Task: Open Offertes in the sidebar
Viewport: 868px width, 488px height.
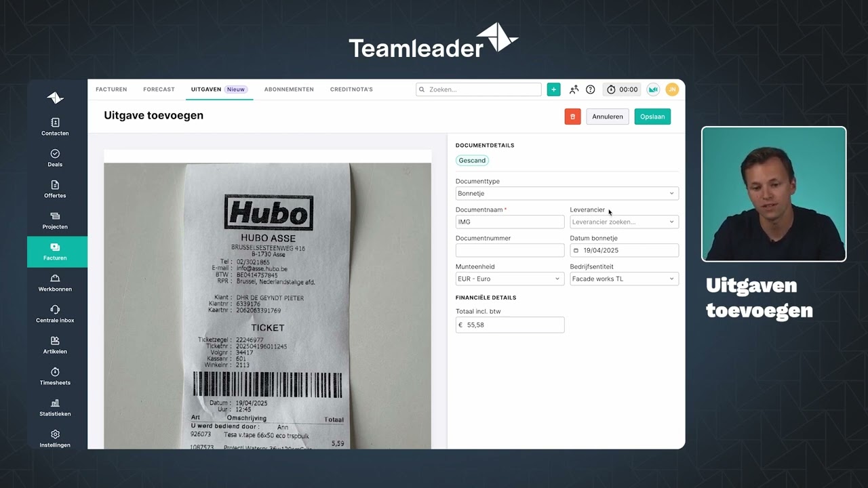Action: [56, 189]
